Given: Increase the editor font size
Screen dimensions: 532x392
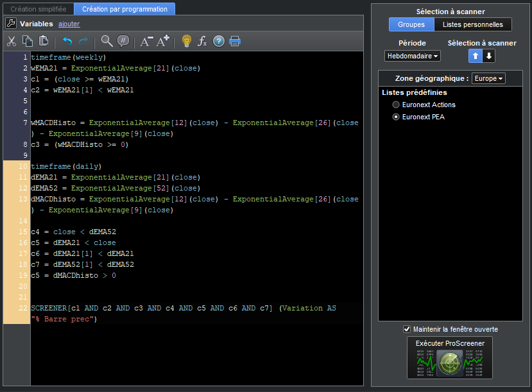Looking at the screenshot, I should [x=163, y=42].
